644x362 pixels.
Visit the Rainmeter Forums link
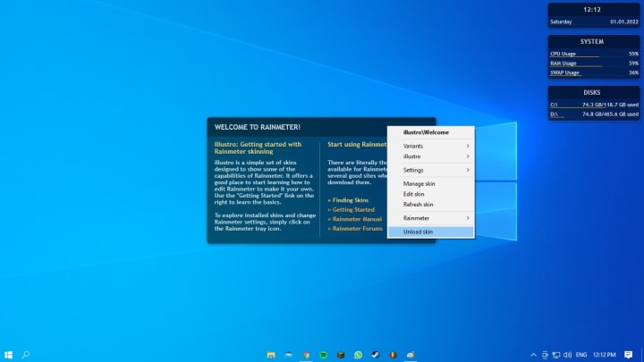(355, 229)
